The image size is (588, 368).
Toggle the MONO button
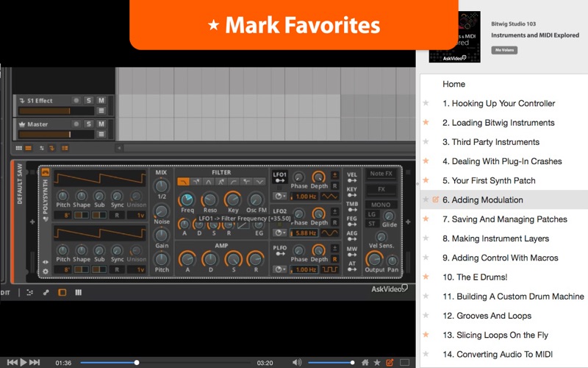[381, 205]
